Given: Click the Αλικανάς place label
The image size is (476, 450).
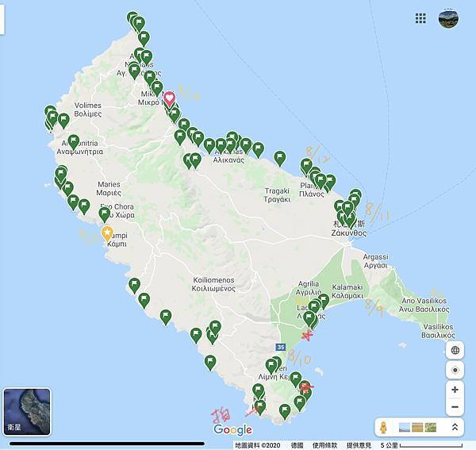Looking at the screenshot, I should coord(228,160).
